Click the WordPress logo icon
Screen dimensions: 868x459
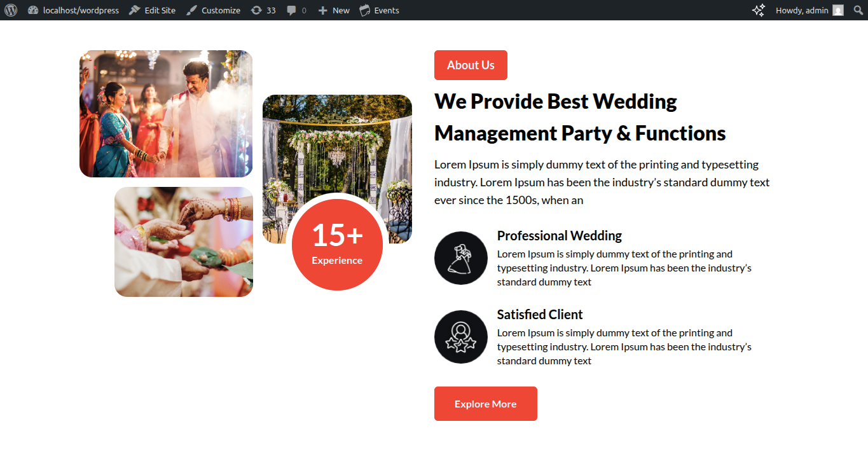click(10, 10)
